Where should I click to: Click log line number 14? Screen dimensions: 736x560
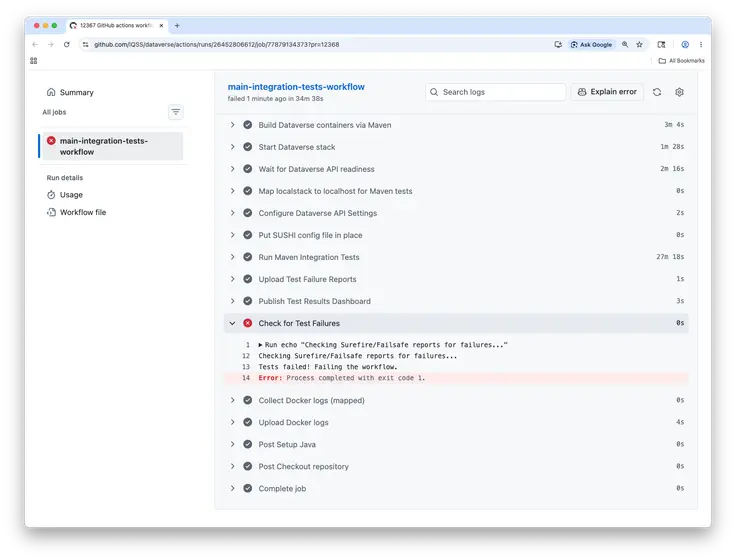point(246,378)
